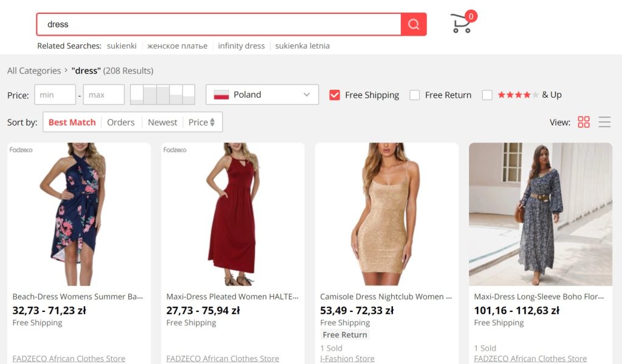The height and width of the screenshot is (364, 622).
Task: Click the max price input field
Action: click(104, 95)
